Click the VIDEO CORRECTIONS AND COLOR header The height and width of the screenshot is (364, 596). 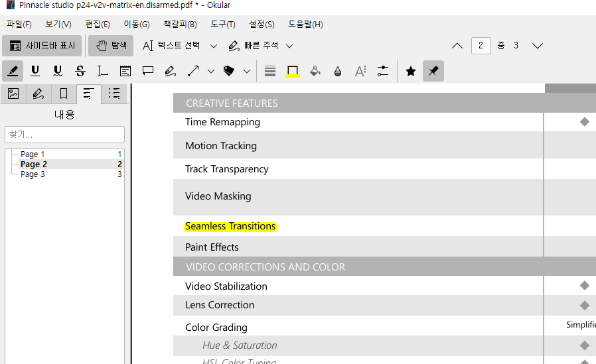point(265,267)
